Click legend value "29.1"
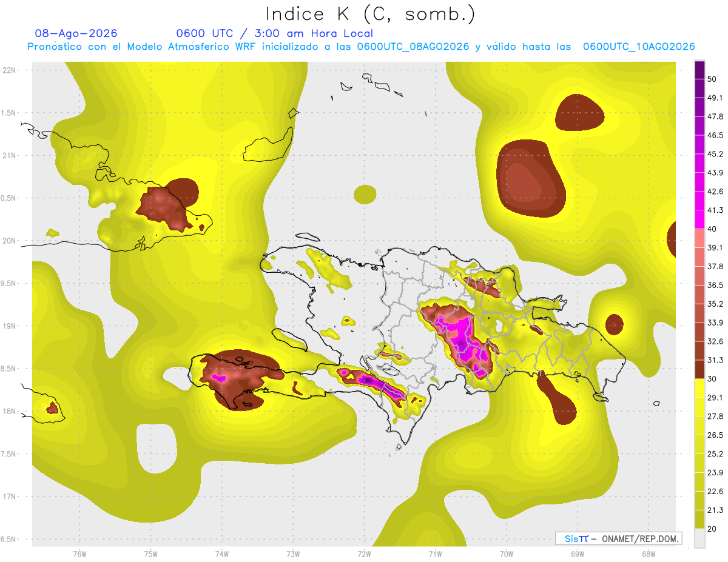Screen dimensions: 728x562 click(x=715, y=398)
